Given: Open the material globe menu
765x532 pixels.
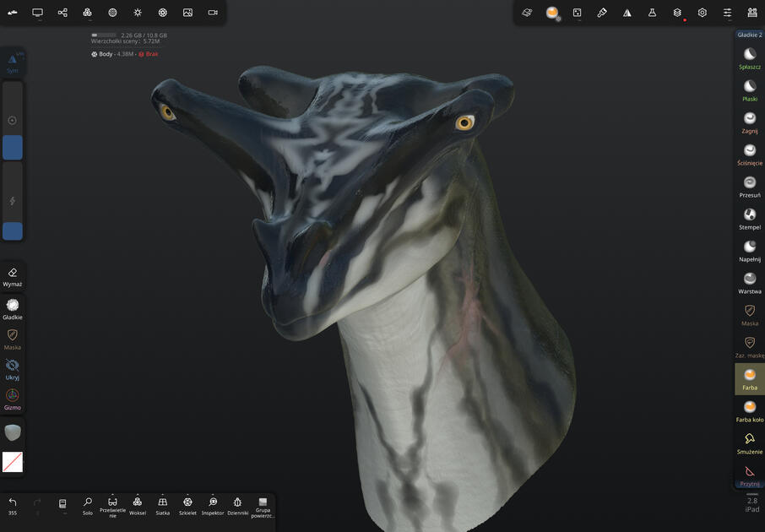Looking at the screenshot, I should click(112, 13).
